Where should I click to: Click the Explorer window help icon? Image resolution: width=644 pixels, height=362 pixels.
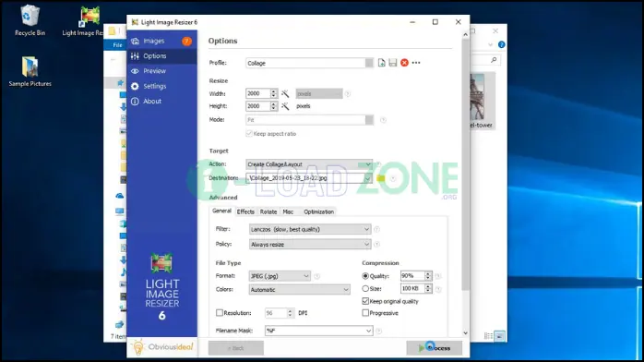click(502, 44)
